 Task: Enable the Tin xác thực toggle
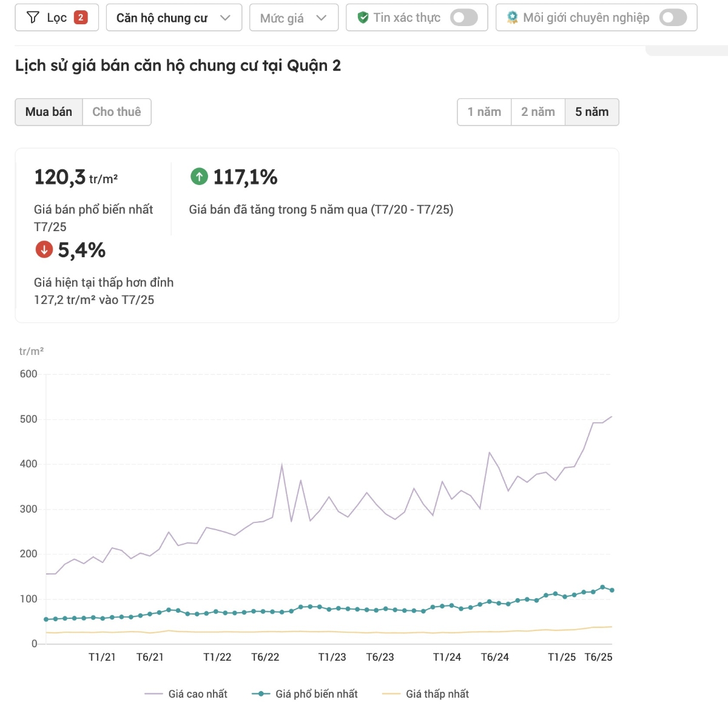coord(464,17)
